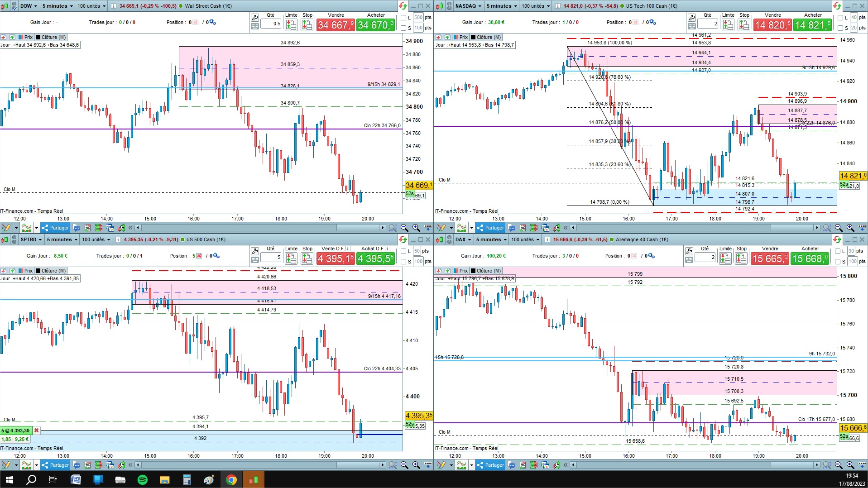Open the DOW instrument dropdown
Screen dimensions: 868x488
[29, 6]
